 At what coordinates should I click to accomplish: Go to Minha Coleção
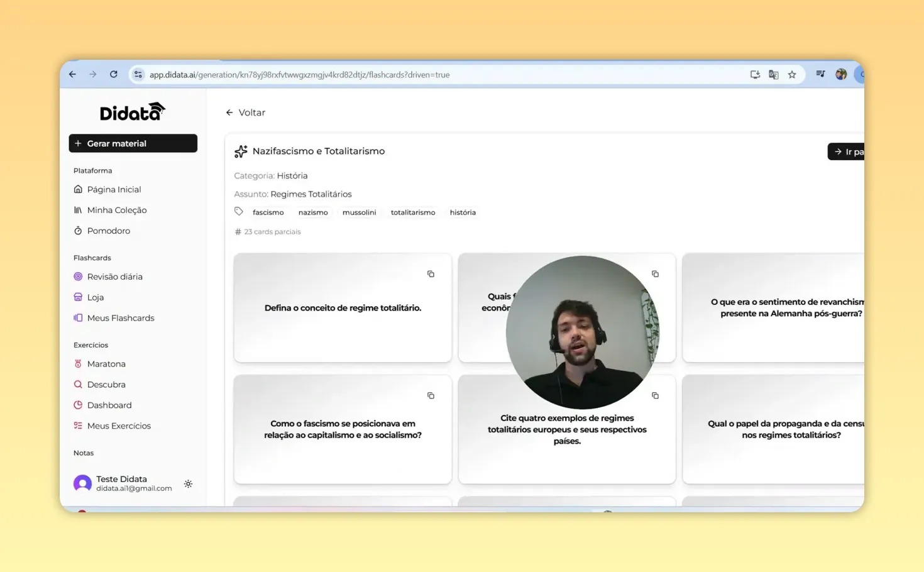[117, 210]
